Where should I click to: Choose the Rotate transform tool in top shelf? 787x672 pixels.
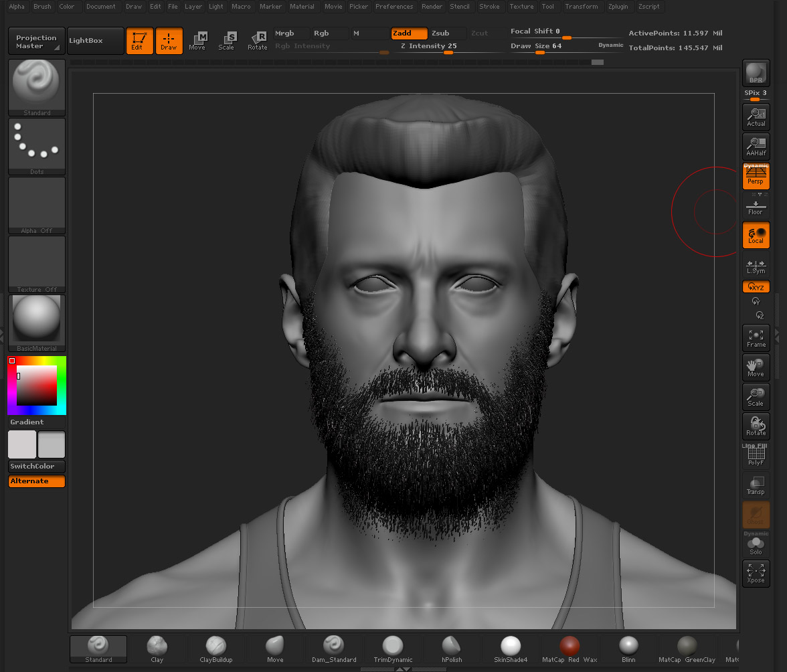click(257, 41)
